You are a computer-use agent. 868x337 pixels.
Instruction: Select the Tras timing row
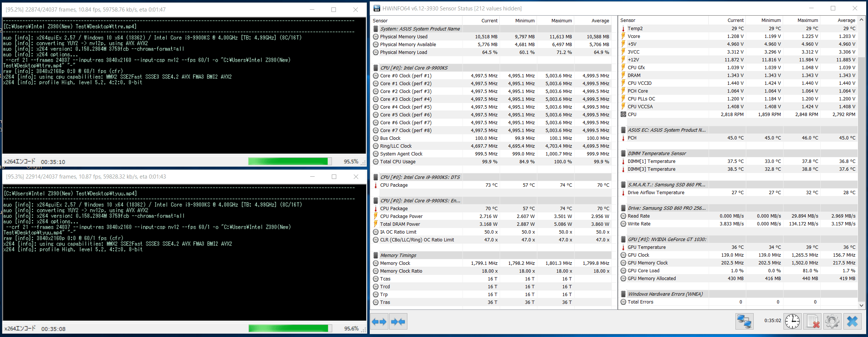tap(492, 302)
